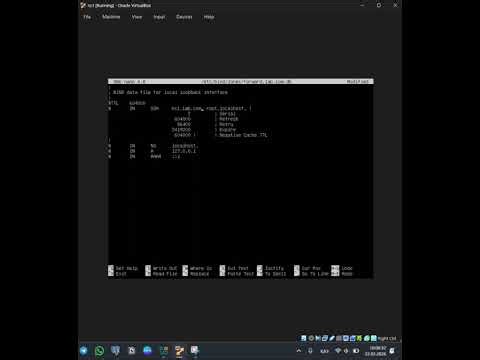Click the audio status icon in VM status bar
This screenshot has height=360, width=480.
[x=318, y=338]
